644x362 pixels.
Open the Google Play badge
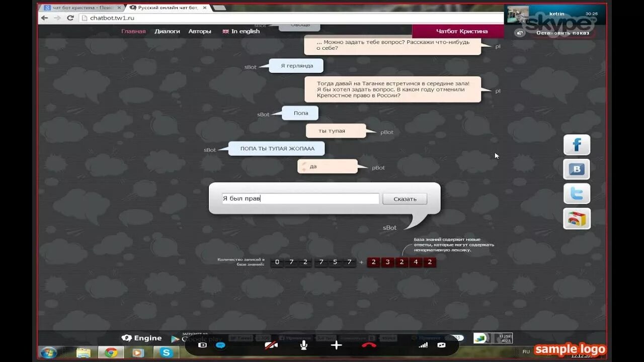196,338
